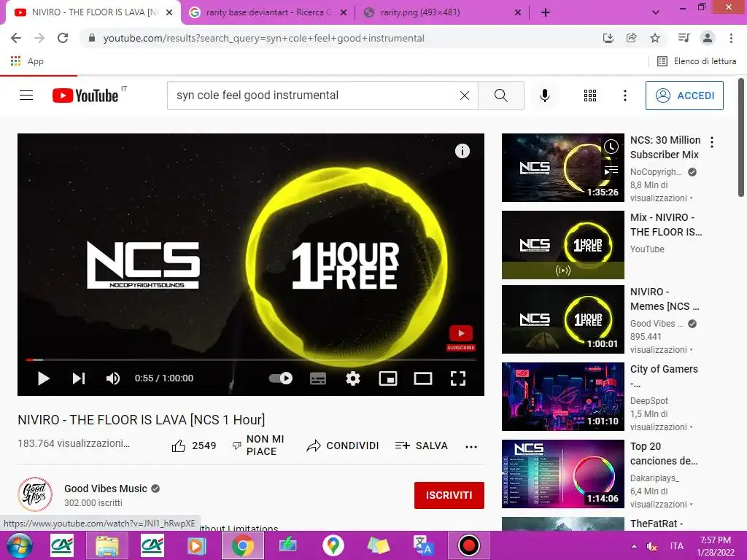Viewport: 747px width, 560px height.
Task: Add NCS mix to Watch Later clock icon
Action: click(x=611, y=147)
